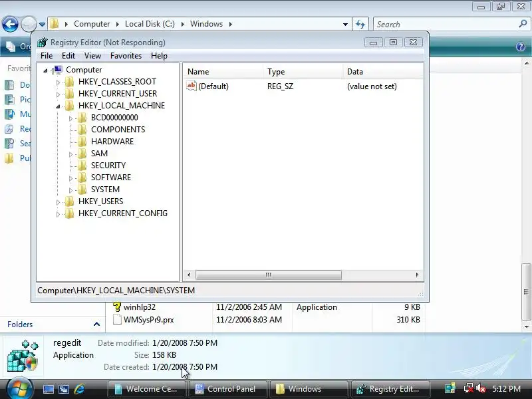Viewport: 532px width, 399px height.
Task: Click the values pane scroll left arrow
Action: pos(189,275)
